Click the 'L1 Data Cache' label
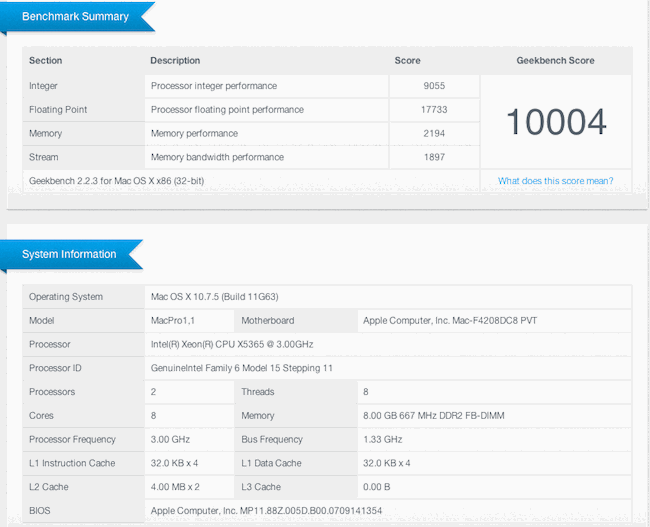650x527 pixels. point(272,463)
